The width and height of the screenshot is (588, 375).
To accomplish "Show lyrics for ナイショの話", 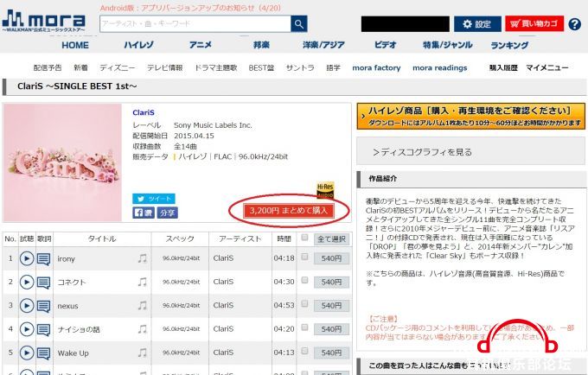I will pyautogui.click(x=44, y=330).
